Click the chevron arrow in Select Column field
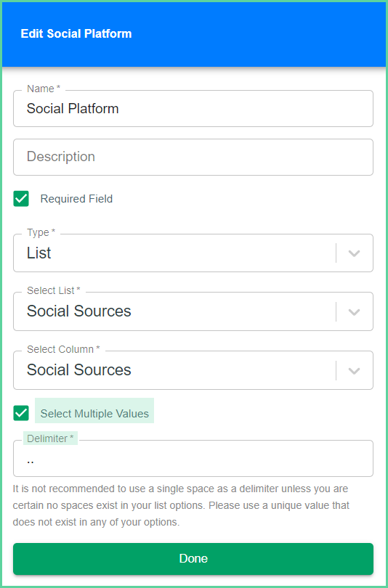 coord(355,371)
